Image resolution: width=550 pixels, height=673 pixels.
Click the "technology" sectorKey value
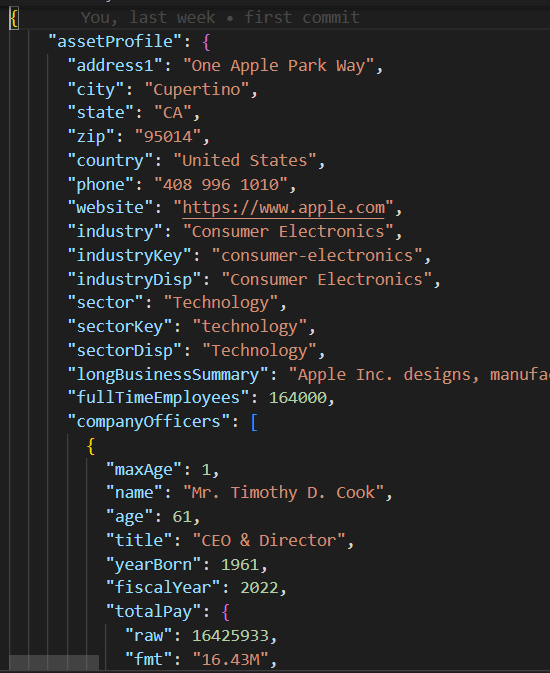(x=249, y=327)
